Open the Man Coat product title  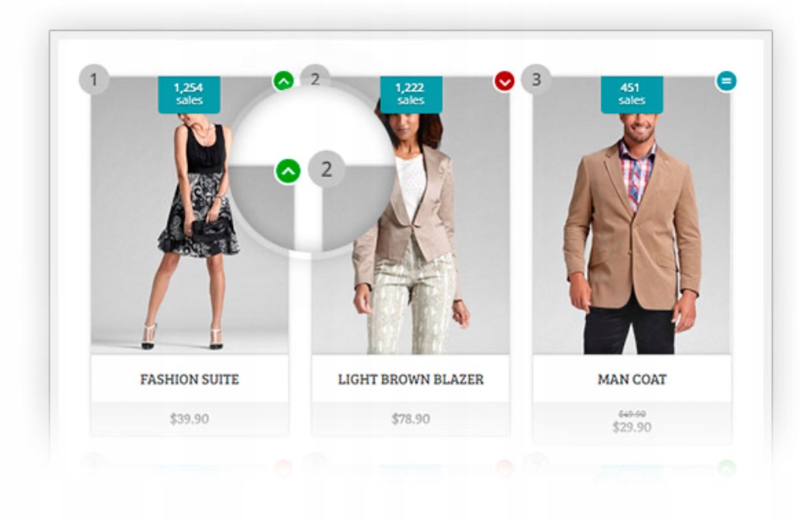click(x=632, y=380)
